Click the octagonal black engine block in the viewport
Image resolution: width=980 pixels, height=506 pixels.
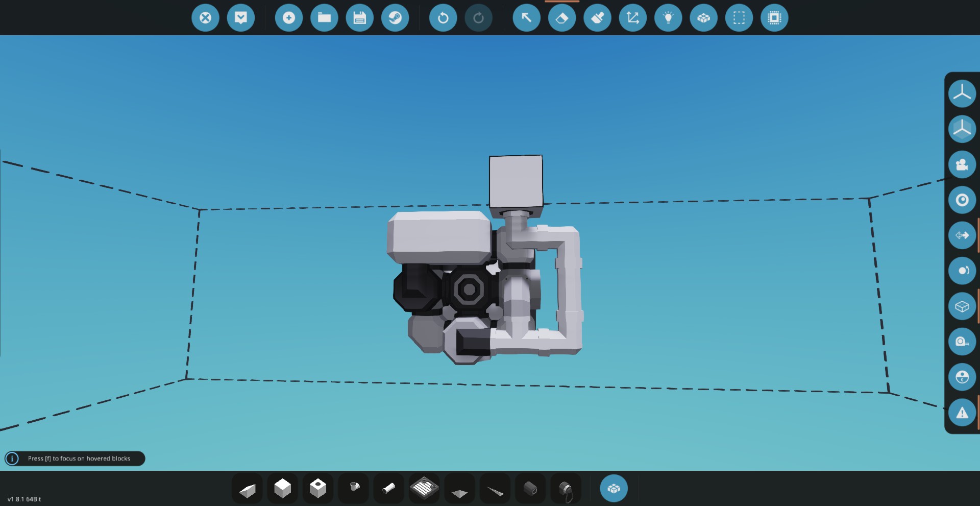coord(469,290)
